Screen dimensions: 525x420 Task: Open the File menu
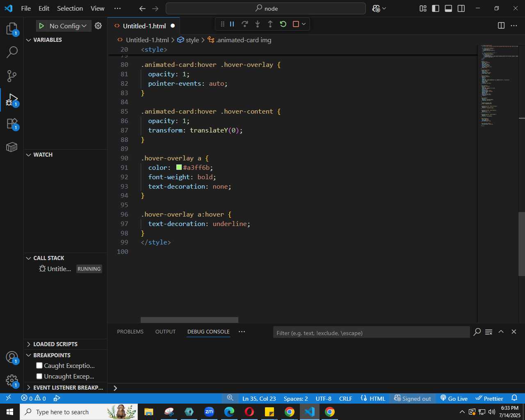[x=26, y=8]
